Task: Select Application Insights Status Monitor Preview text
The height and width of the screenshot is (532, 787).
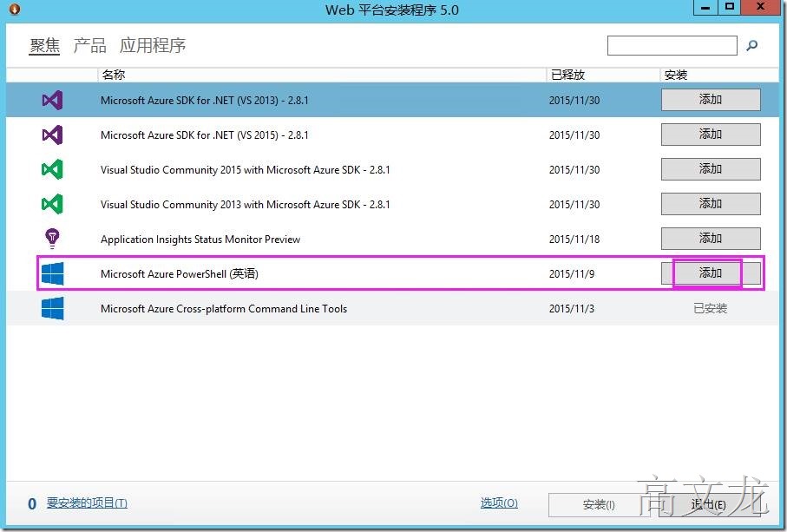Action: 200,240
